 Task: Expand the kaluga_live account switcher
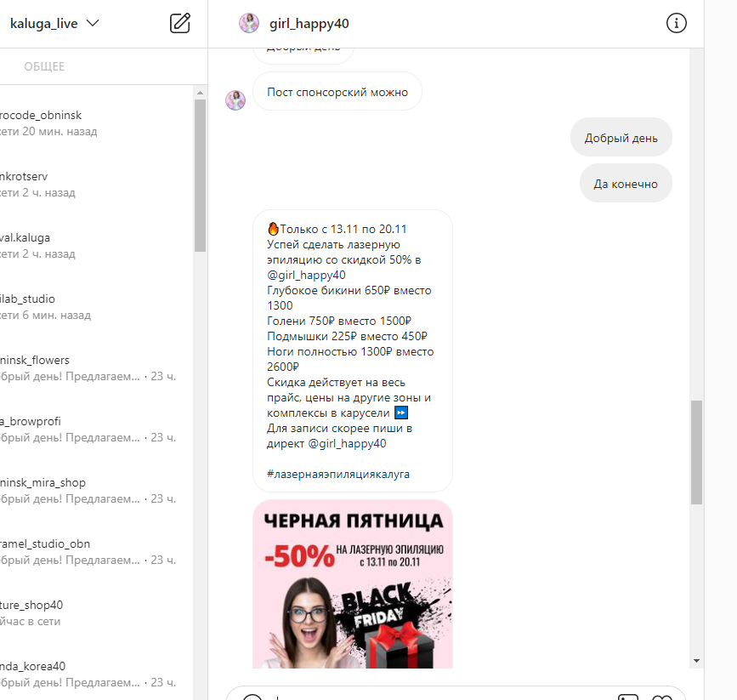[93, 23]
